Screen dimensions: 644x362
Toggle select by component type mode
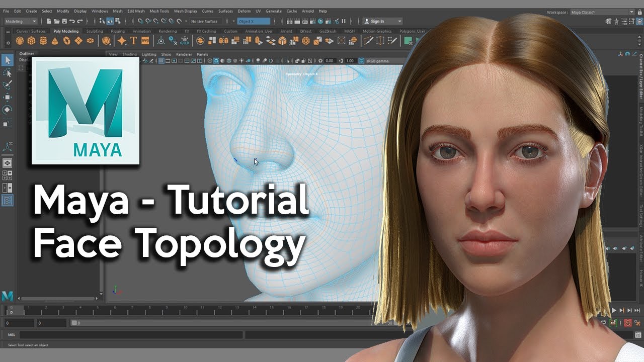118,21
